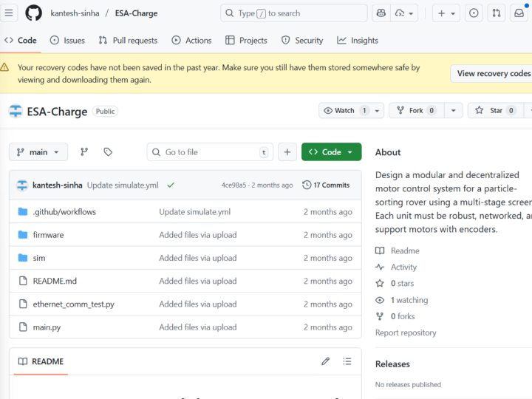This screenshot has width=532, height=399.
Task: Switch to the Actions tab
Action: (191, 41)
